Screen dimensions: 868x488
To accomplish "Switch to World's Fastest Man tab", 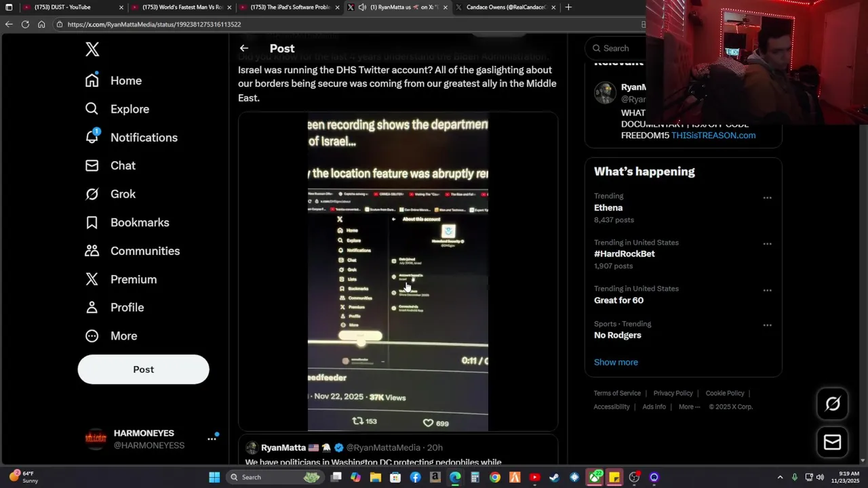I will pos(182,7).
